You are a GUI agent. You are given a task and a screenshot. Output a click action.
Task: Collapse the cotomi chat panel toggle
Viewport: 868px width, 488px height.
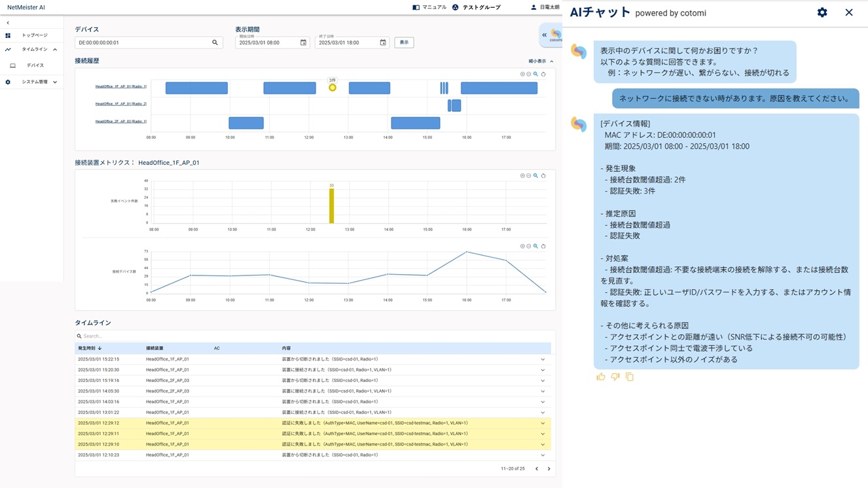(544, 35)
